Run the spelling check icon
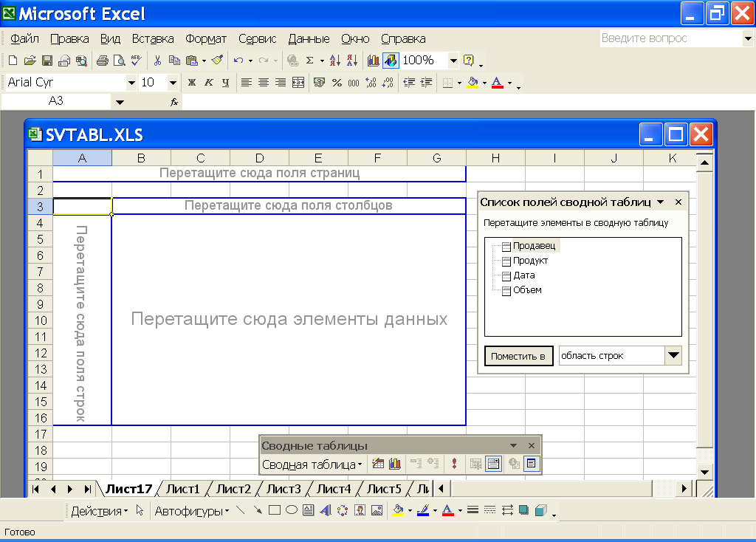 click(137, 61)
